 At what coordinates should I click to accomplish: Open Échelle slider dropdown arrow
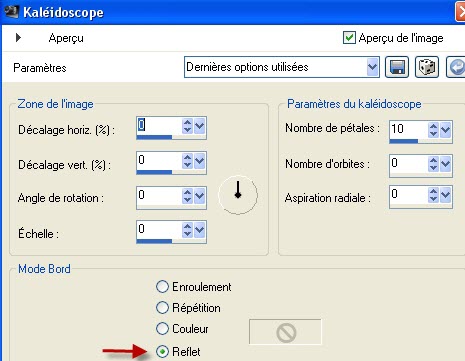click(199, 230)
